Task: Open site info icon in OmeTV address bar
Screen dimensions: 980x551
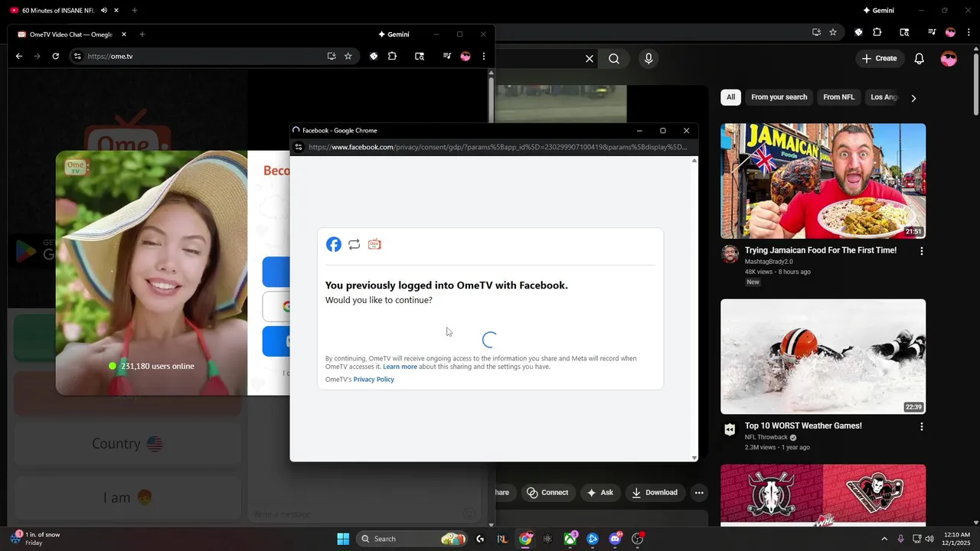Action: pos(77,56)
